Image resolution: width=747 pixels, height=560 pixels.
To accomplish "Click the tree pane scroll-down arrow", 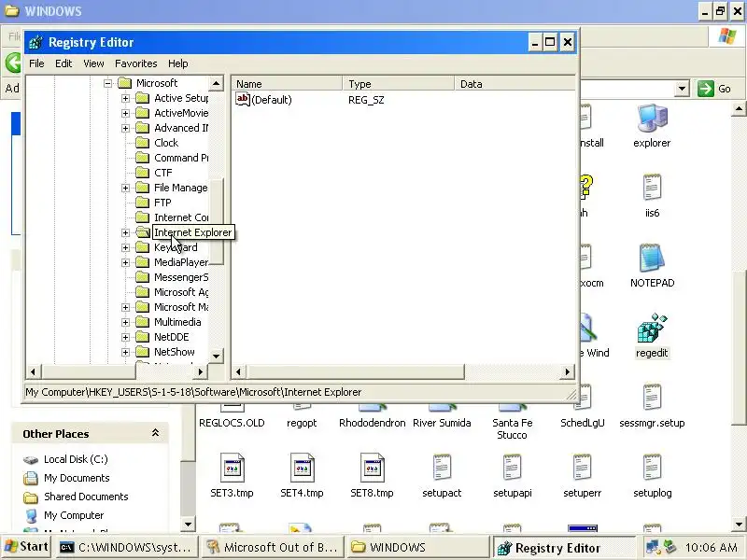I will [217, 356].
